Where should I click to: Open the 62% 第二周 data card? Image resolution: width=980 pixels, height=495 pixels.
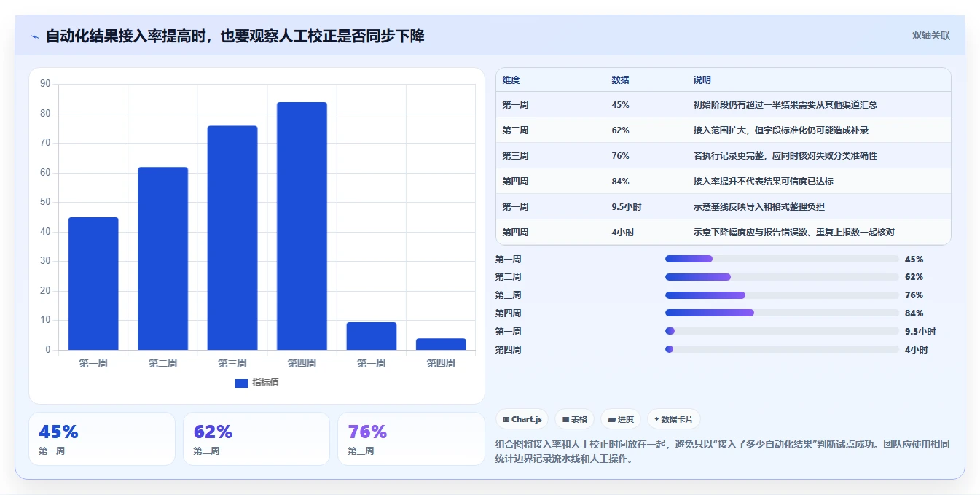[x=256, y=439]
